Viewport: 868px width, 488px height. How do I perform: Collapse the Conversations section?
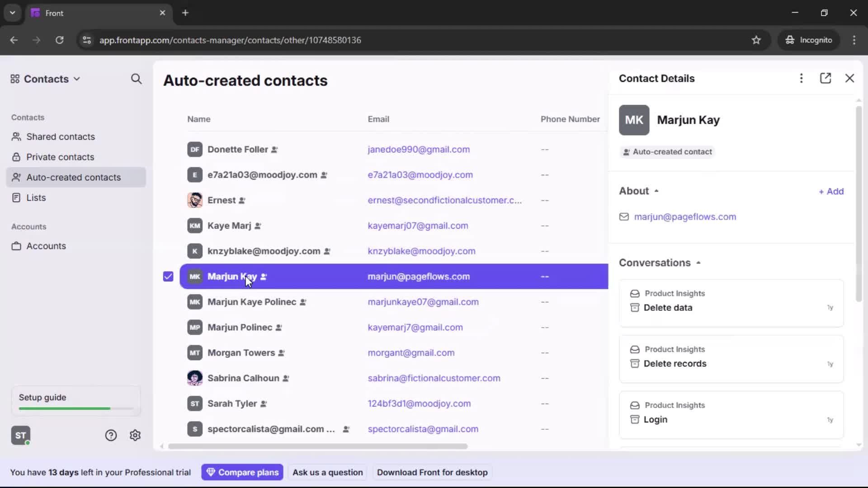tap(698, 262)
